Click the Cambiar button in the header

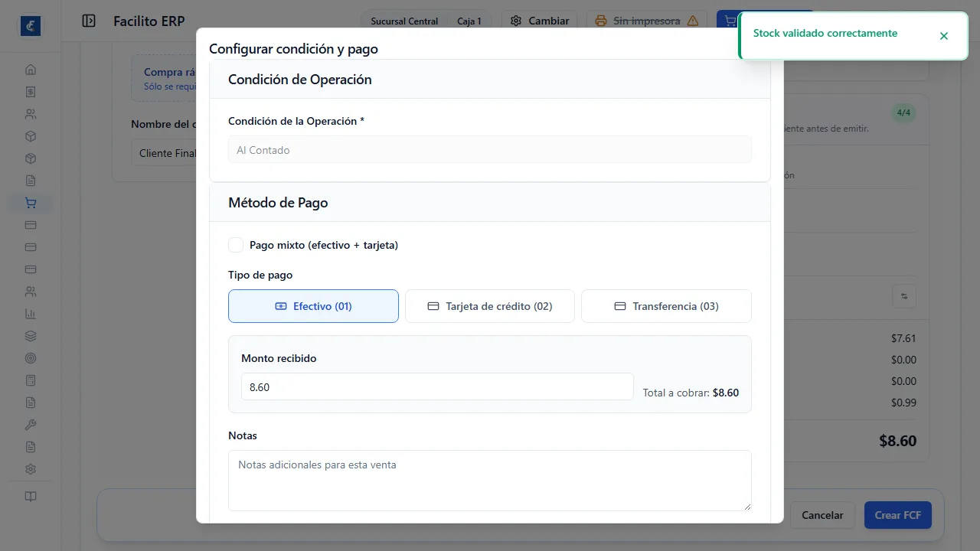(541, 21)
